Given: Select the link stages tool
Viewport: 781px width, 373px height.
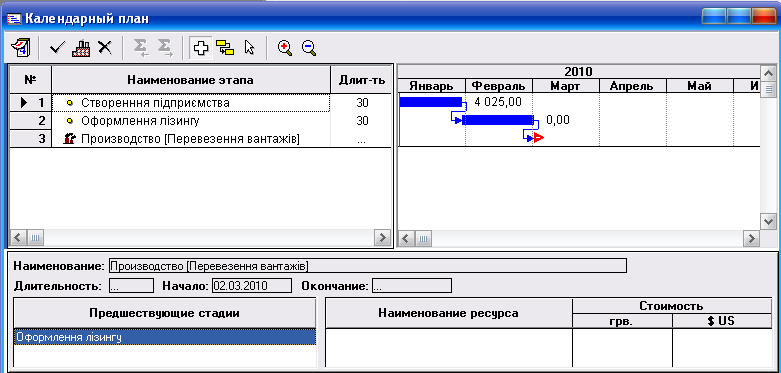Looking at the screenshot, I should pyautogui.click(x=225, y=48).
